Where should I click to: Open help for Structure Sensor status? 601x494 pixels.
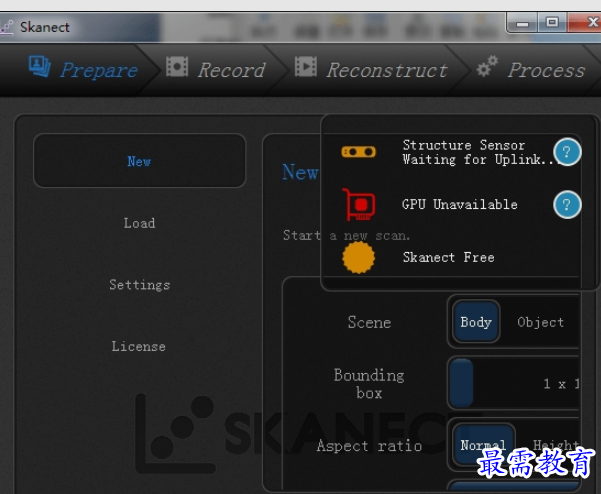[567, 152]
